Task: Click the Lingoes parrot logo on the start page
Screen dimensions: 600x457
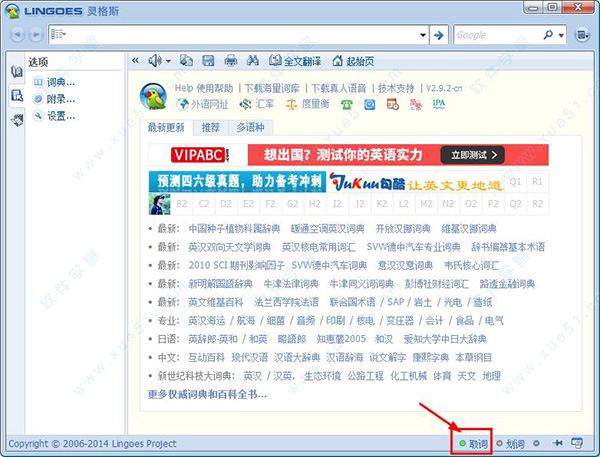Action: click(153, 96)
